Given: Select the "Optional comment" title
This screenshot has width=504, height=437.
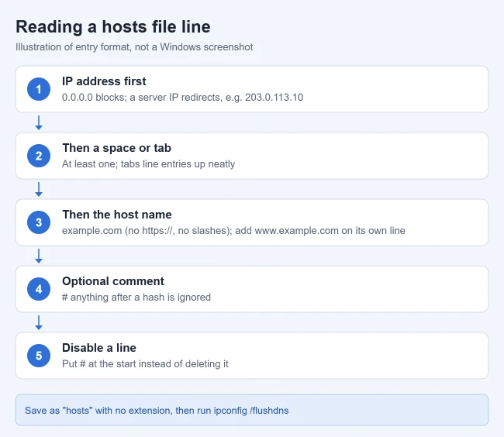Looking at the screenshot, I should [x=113, y=281].
